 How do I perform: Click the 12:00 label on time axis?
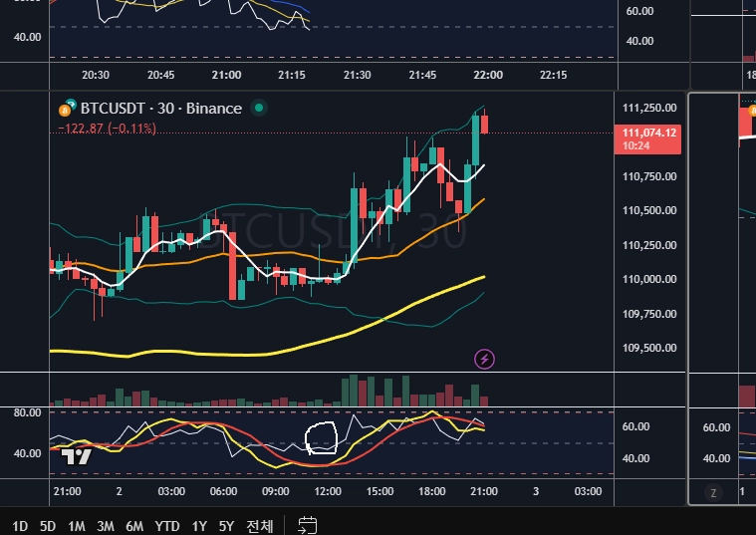coord(328,491)
